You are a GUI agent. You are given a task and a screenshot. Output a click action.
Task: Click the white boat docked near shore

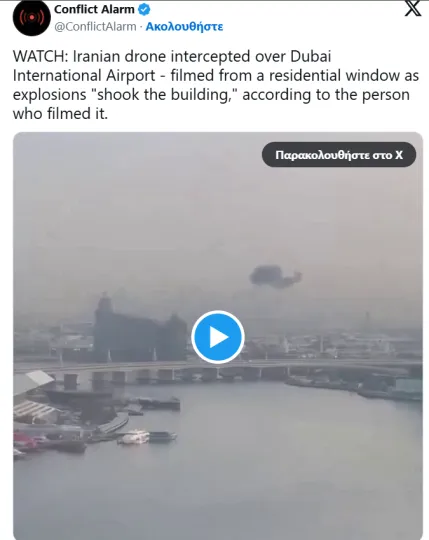click(136, 437)
